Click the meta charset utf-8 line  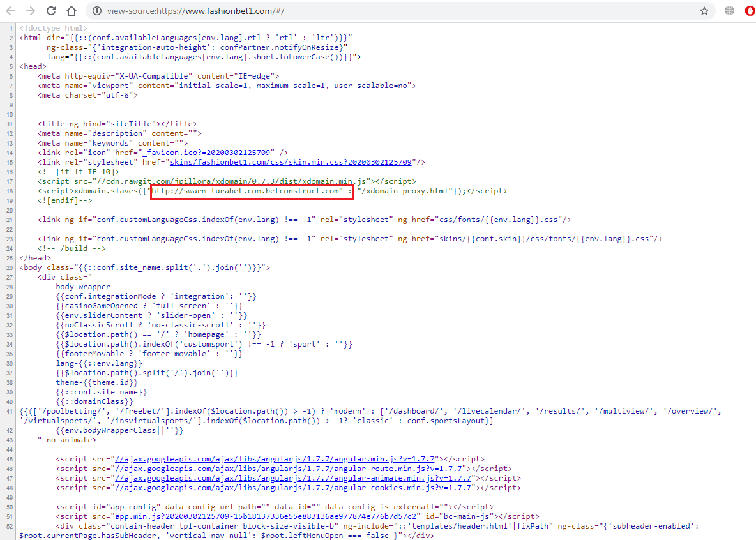87,95
